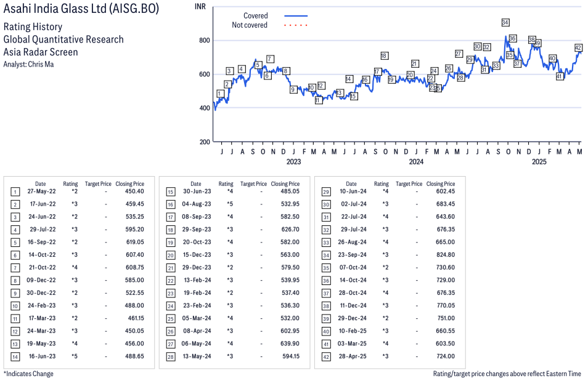Click the date 16-Jun-23 in the table
Screen dimensions: 588x378
click(43, 356)
